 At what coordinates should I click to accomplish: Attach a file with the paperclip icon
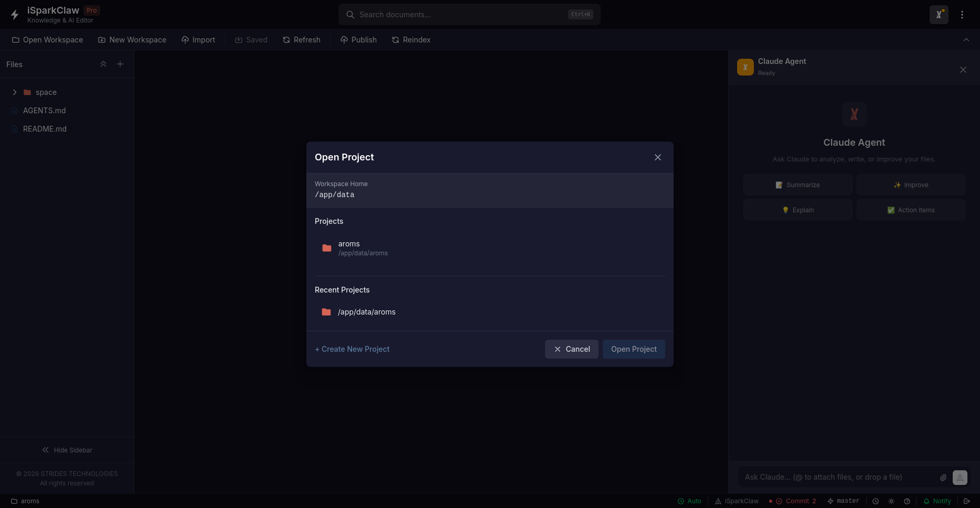(x=943, y=478)
